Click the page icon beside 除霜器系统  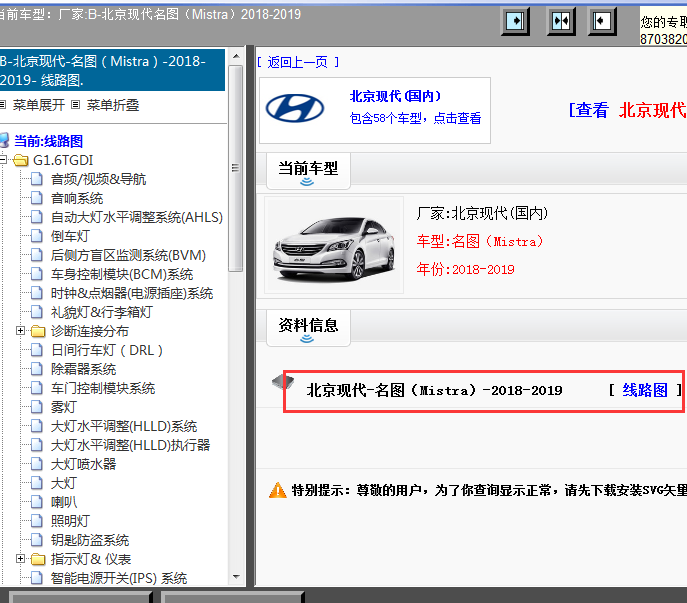pos(37,369)
